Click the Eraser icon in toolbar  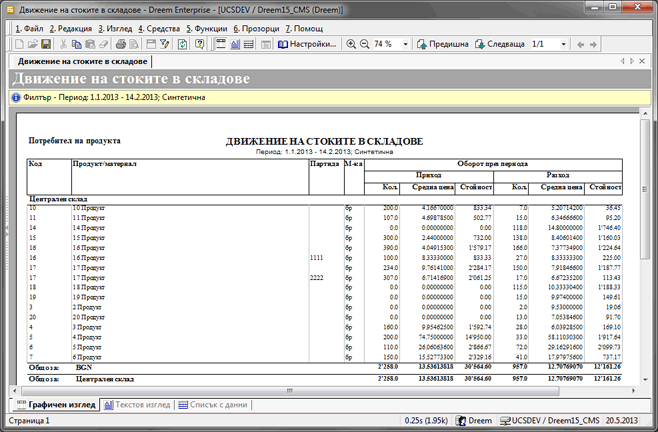(103, 44)
